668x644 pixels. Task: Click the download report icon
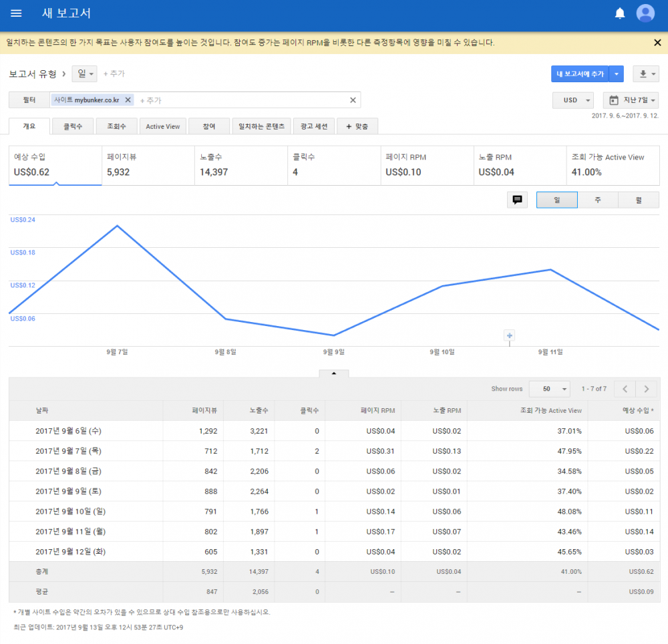click(645, 73)
